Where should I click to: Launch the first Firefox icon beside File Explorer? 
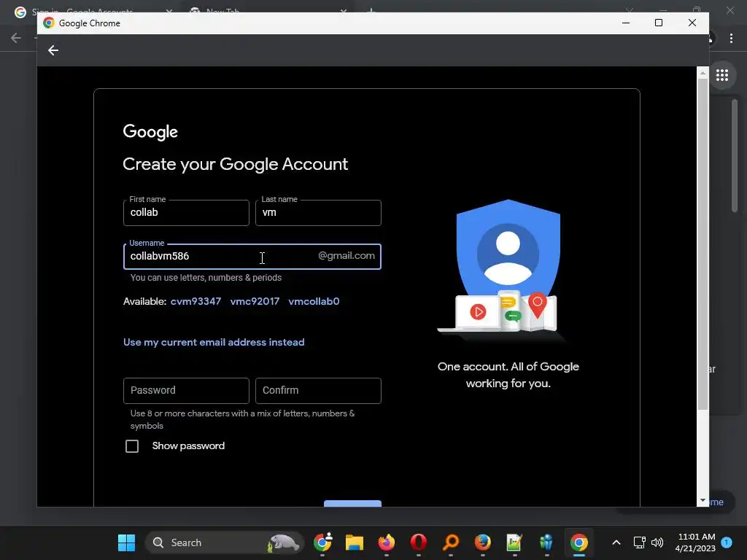[x=387, y=542]
